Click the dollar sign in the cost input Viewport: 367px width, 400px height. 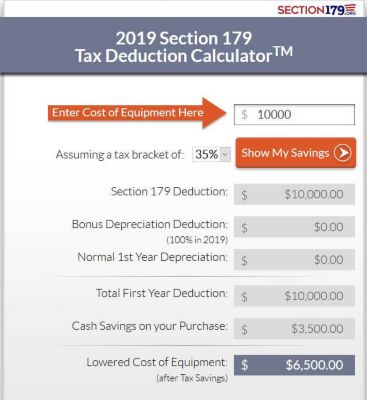coord(244,115)
